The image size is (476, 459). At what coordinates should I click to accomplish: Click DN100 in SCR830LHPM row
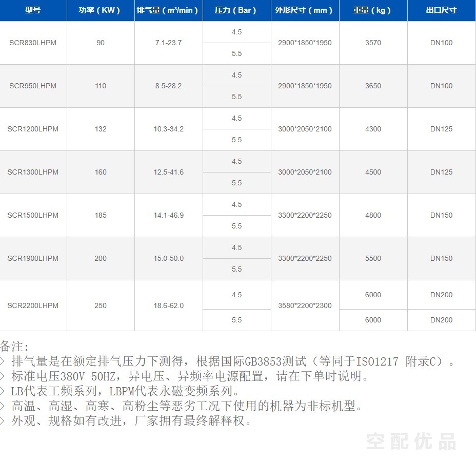click(x=442, y=43)
